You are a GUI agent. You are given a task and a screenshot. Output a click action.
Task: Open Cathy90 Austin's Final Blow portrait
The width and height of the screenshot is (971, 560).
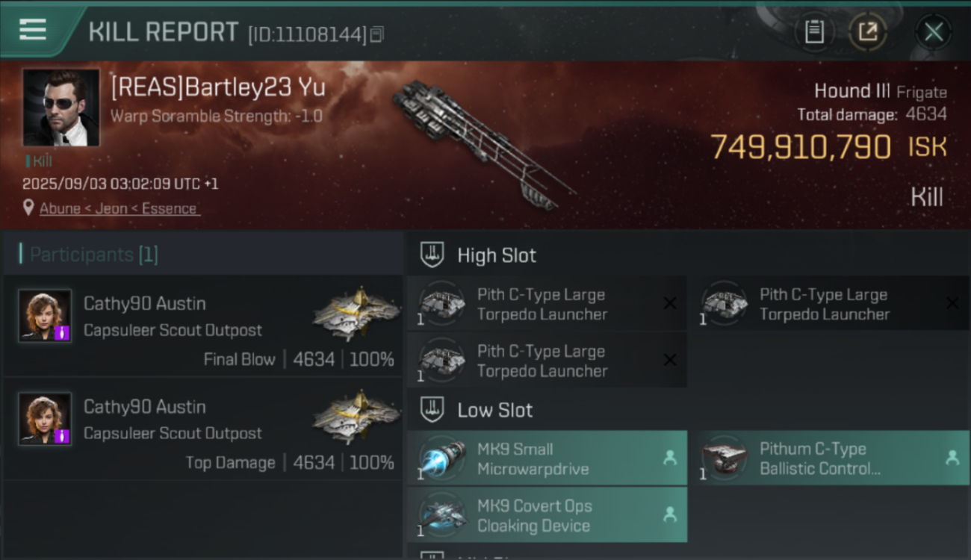pyautogui.click(x=45, y=316)
